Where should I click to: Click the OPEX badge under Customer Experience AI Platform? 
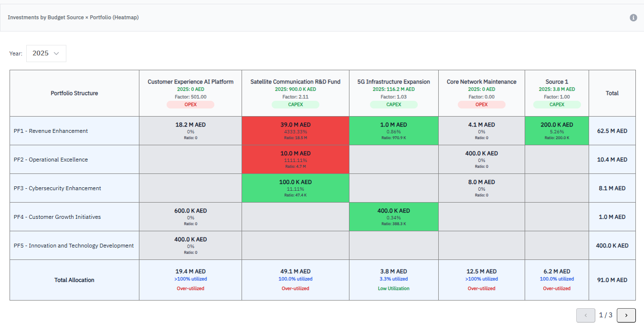(x=190, y=105)
